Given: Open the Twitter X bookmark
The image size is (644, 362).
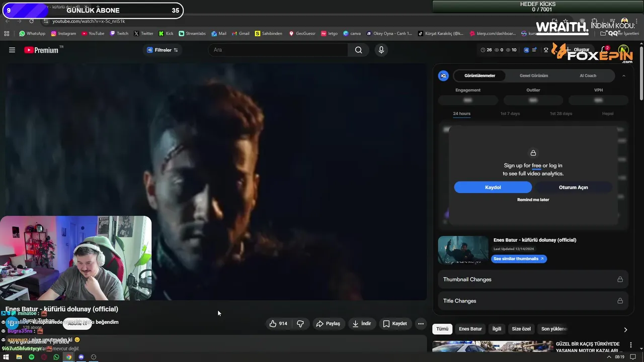Looking at the screenshot, I should (143, 34).
